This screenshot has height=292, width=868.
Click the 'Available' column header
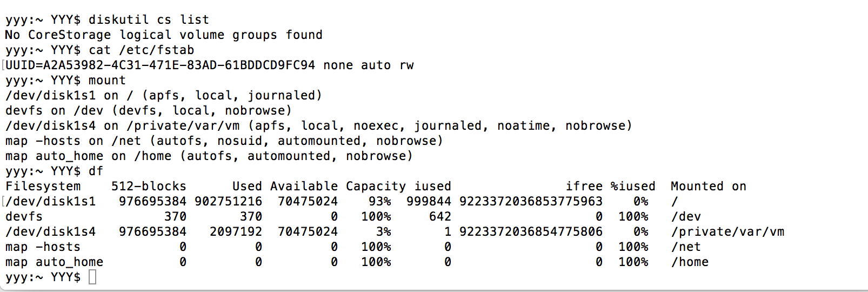pyautogui.click(x=304, y=187)
